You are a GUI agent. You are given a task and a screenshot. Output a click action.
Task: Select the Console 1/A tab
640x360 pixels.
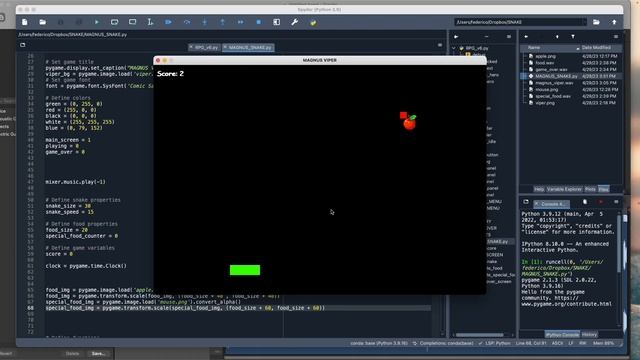[x=551, y=204]
